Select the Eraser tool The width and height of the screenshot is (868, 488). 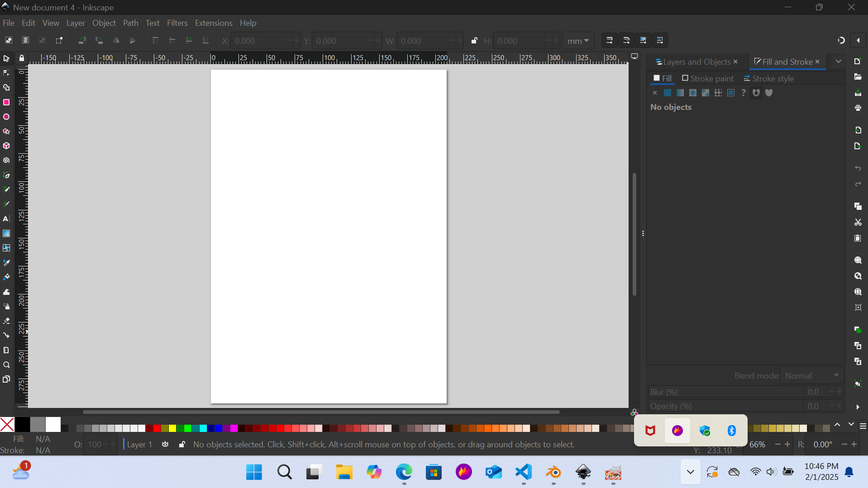click(x=6, y=321)
